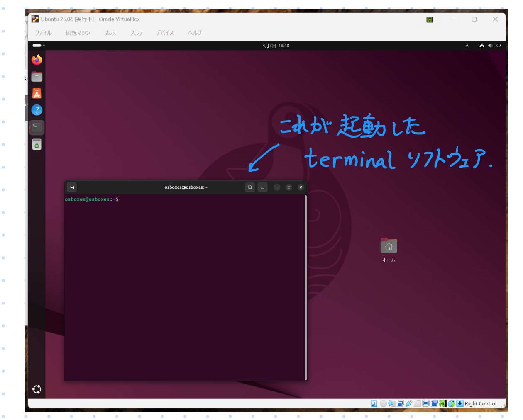
Task: Open the terminal hamburger menu
Action: pyautogui.click(x=262, y=187)
